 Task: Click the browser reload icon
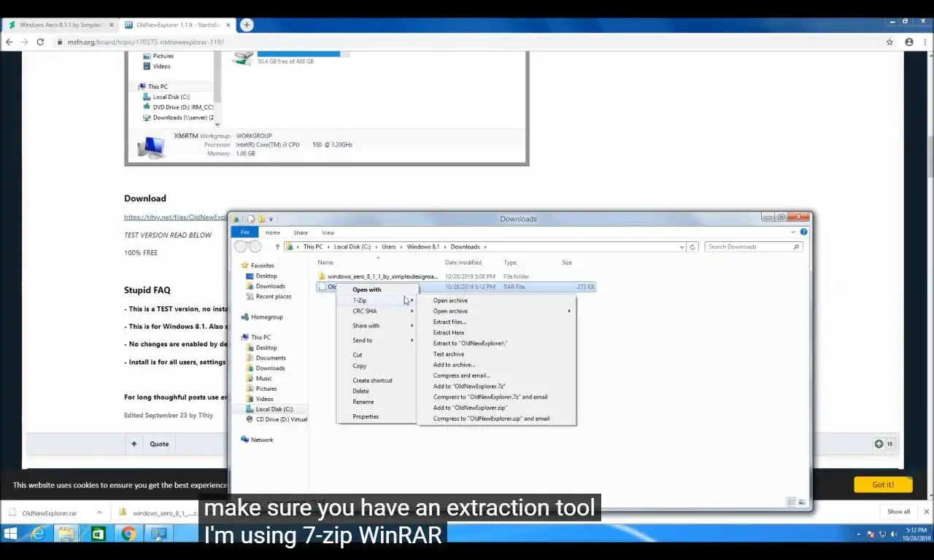pos(40,42)
